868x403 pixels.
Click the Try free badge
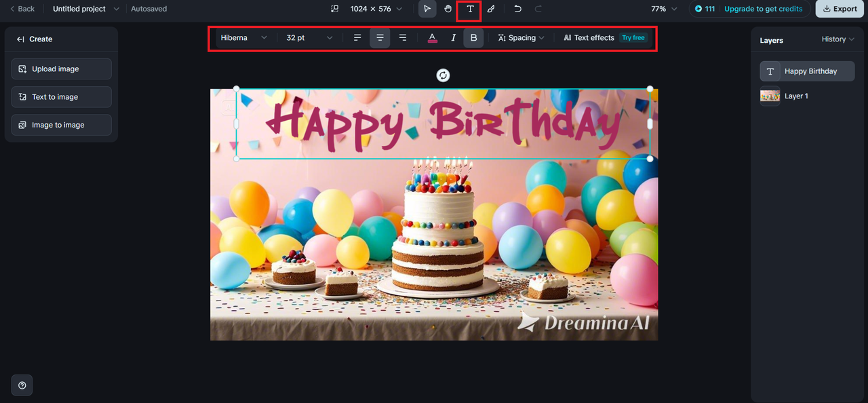[x=633, y=38]
